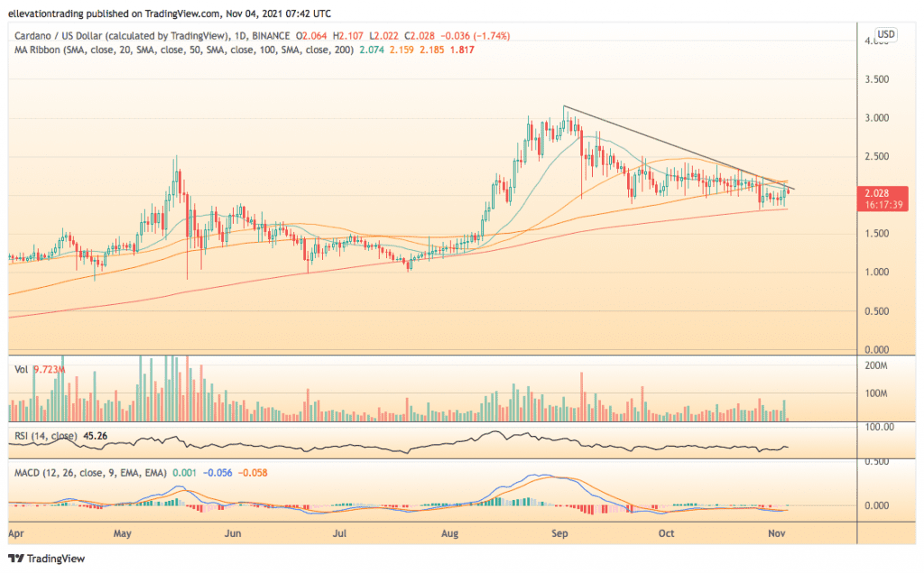
Task: Click the Aug label on time axis
Action: click(x=449, y=533)
